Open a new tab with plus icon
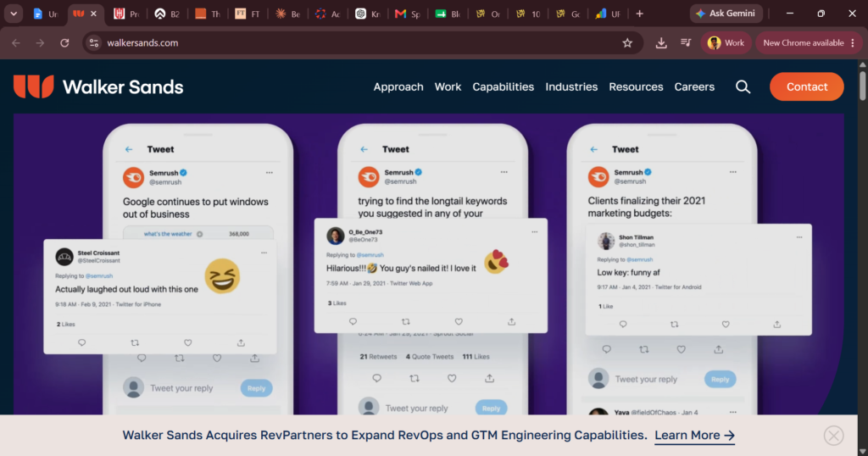This screenshot has width=868, height=456. click(x=640, y=14)
